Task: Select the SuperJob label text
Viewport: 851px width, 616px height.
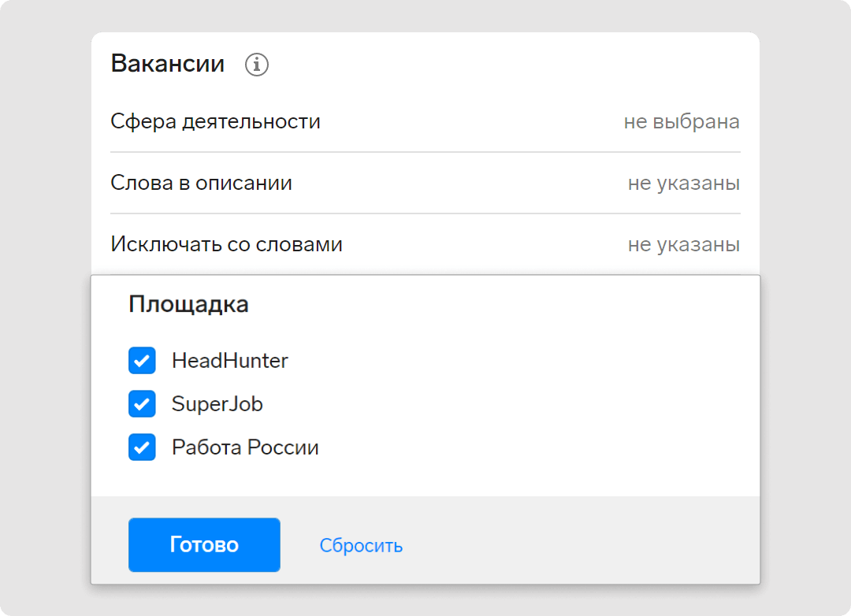Action: point(217,404)
